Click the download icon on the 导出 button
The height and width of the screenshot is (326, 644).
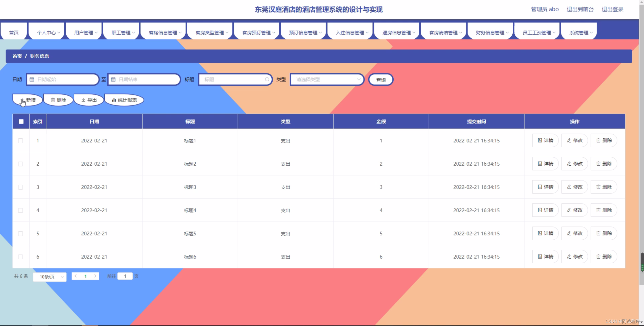[x=83, y=100]
